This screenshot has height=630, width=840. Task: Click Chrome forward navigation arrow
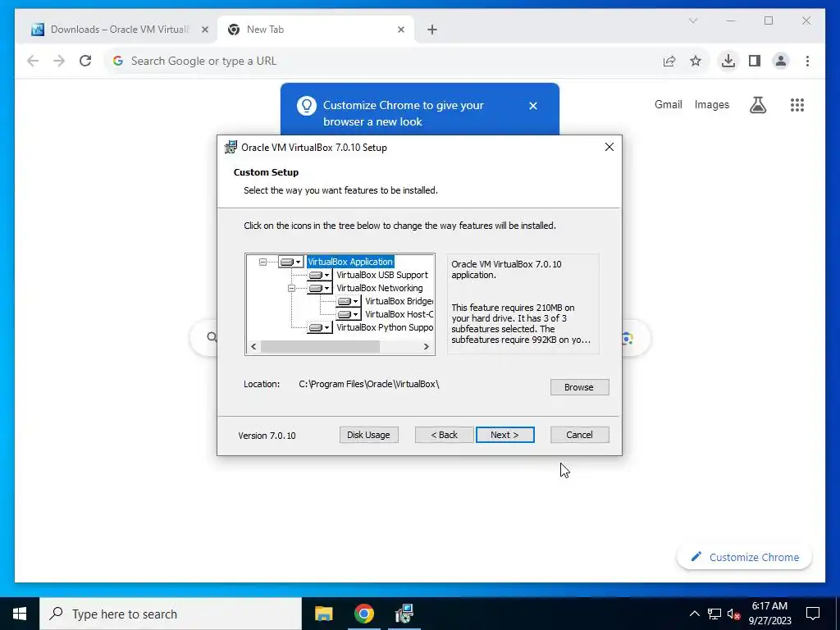59,61
